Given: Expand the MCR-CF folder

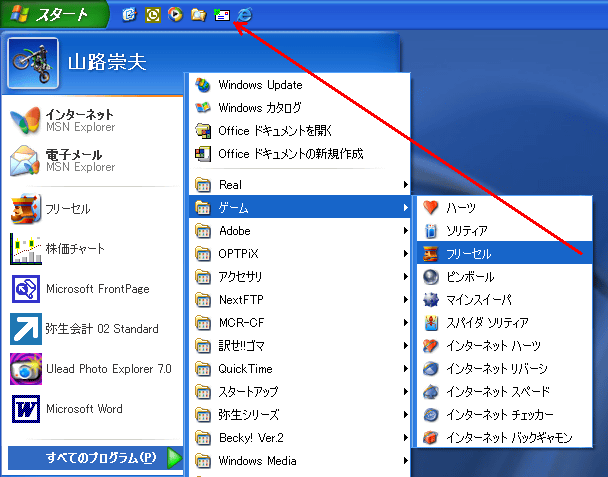Looking at the screenshot, I should tap(299, 323).
